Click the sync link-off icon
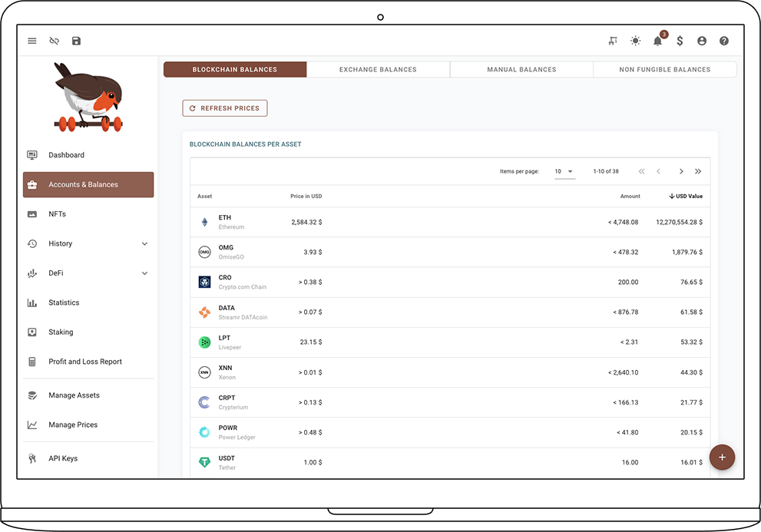761x532 pixels. [x=55, y=41]
